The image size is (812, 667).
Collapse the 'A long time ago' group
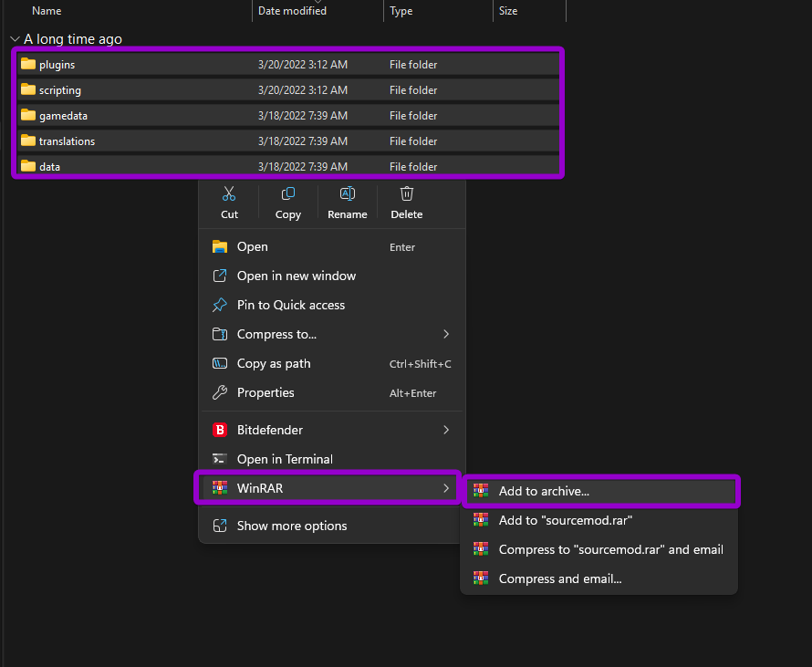point(14,39)
